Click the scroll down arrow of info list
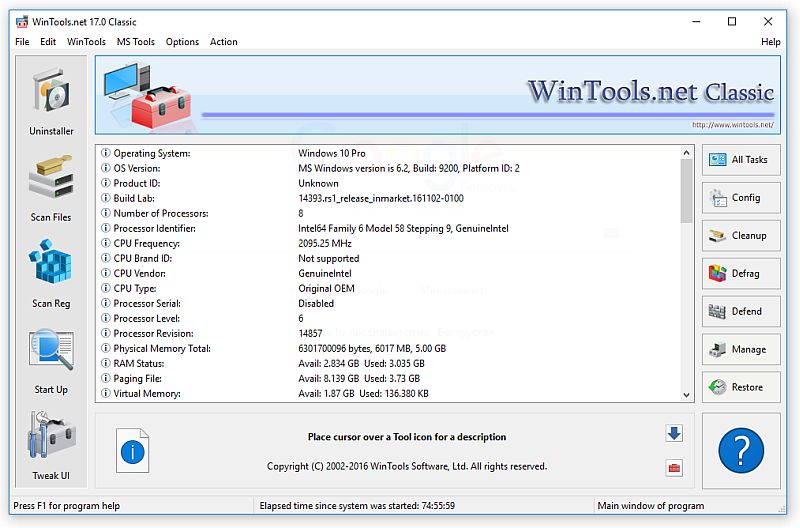Viewport: 800px width, 528px height. point(686,395)
